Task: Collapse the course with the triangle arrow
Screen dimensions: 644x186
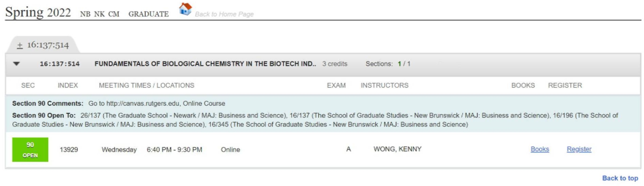Action: pyautogui.click(x=16, y=64)
